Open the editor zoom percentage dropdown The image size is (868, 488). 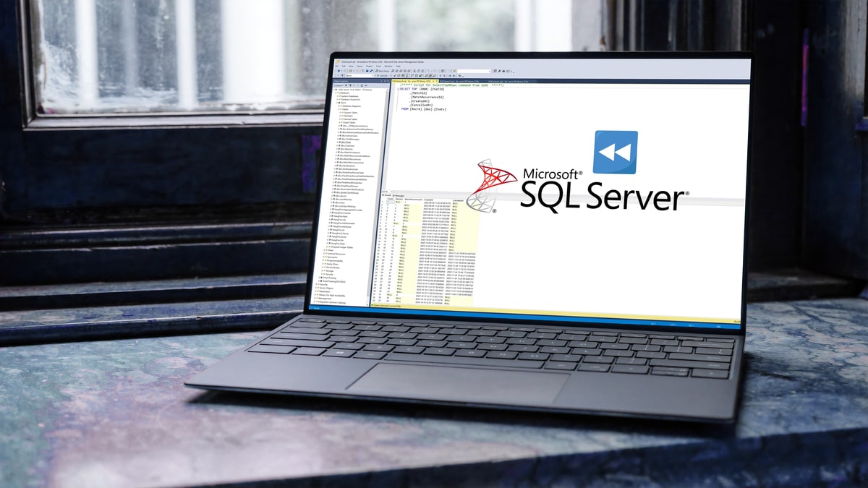point(387,192)
